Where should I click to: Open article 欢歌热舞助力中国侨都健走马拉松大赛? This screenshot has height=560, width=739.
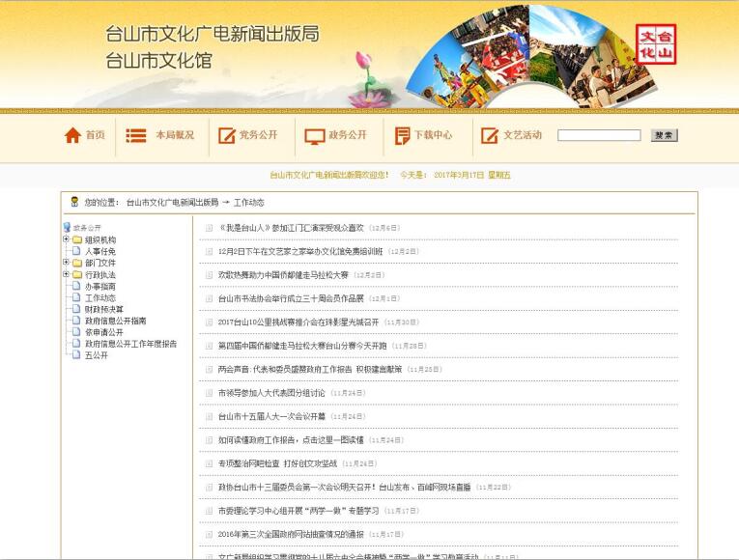click(x=283, y=275)
